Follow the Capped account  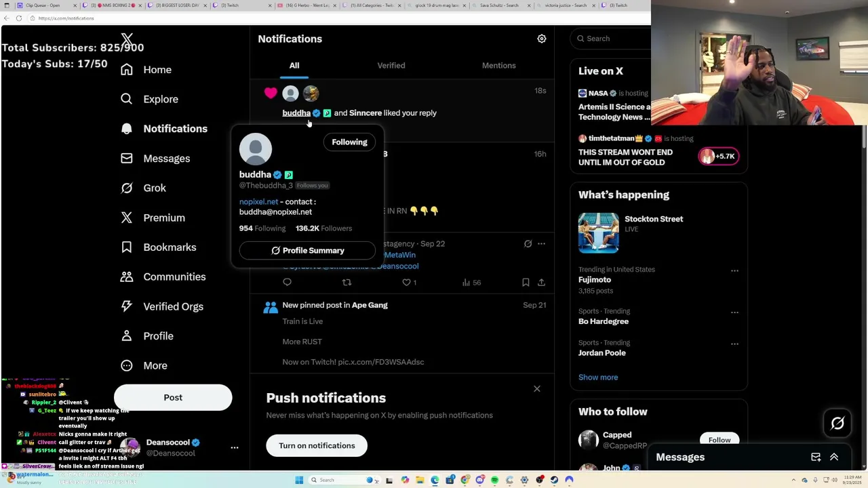(719, 440)
